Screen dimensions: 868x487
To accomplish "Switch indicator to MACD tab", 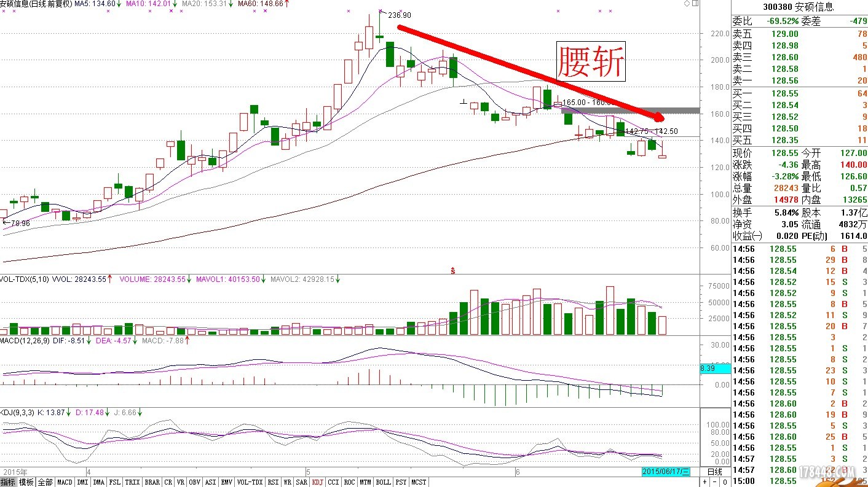I will tap(65, 482).
